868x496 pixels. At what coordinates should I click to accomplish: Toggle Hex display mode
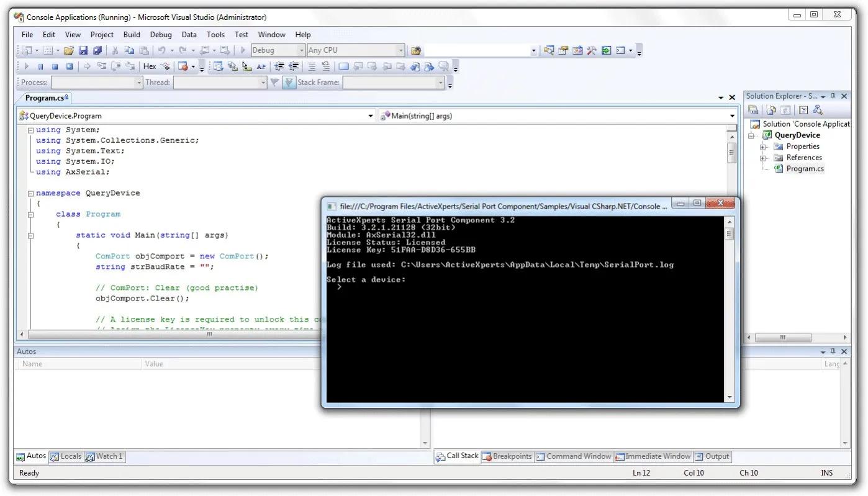[150, 66]
